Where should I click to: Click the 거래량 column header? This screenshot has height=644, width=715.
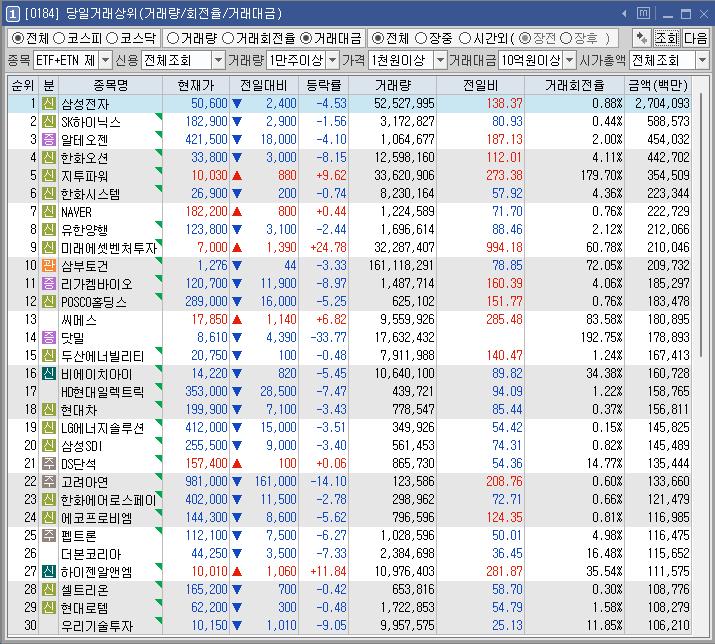(x=393, y=85)
